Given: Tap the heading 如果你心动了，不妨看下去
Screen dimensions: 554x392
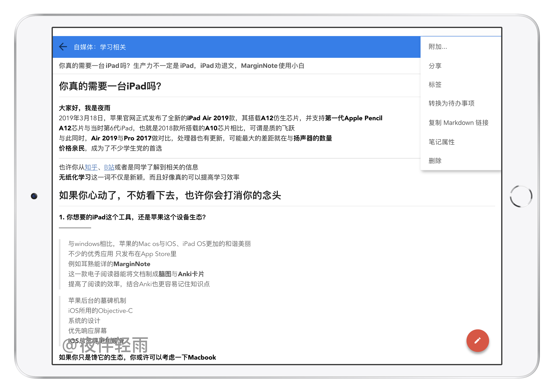Looking at the screenshot, I should tap(170, 196).
